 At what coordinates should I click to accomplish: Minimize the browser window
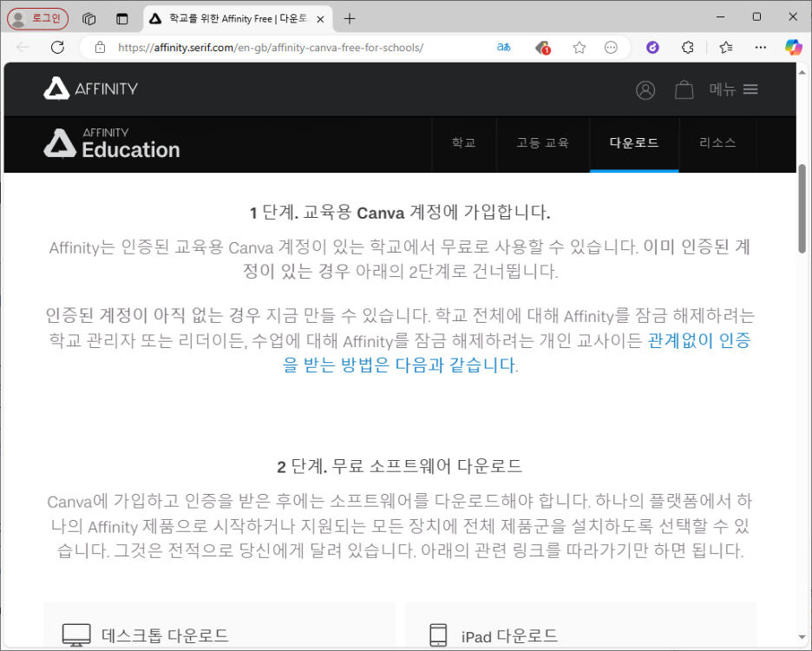tap(720, 17)
